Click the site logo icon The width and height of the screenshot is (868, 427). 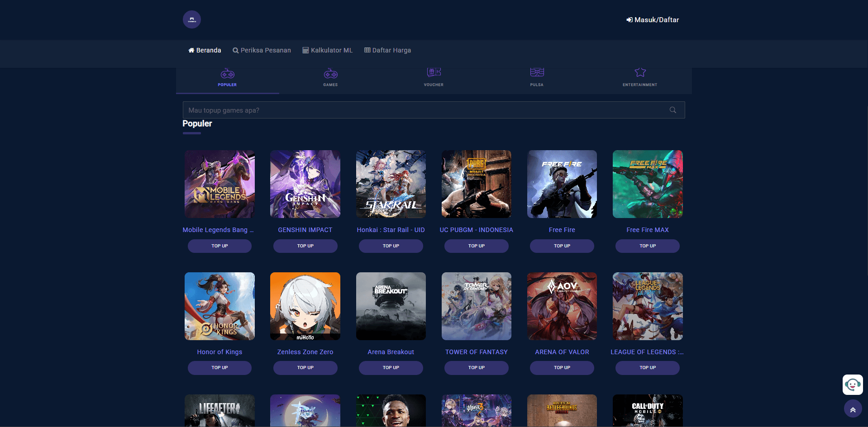192,19
